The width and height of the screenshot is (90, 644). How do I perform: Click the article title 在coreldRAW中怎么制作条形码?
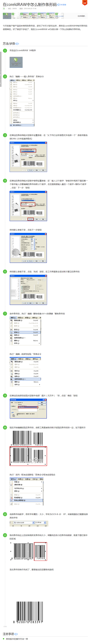[x=30, y=4]
